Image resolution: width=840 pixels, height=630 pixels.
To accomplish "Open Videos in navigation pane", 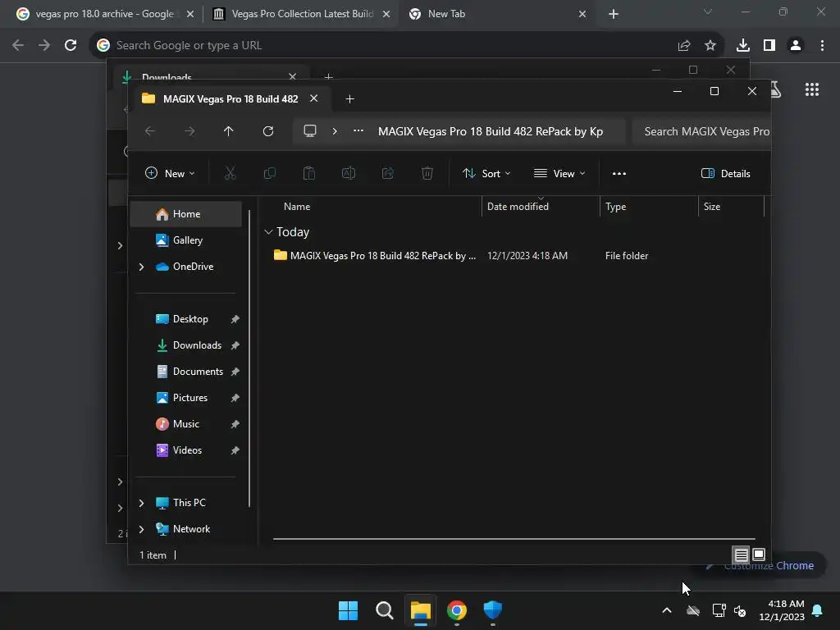I will pos(186,450).
